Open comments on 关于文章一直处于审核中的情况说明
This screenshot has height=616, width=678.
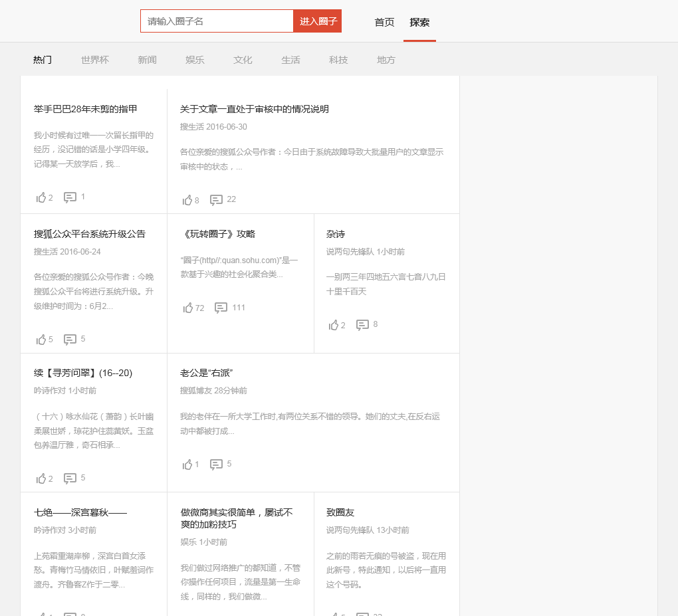(216, 200)
